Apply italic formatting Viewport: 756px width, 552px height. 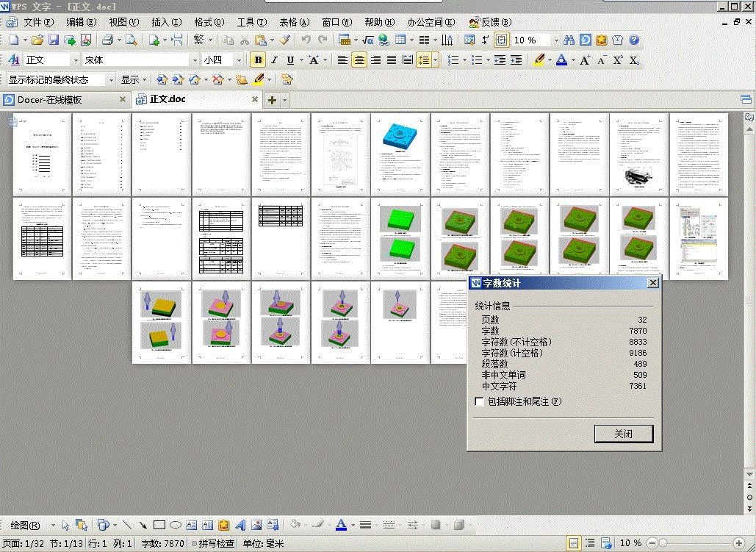(274, 60)
